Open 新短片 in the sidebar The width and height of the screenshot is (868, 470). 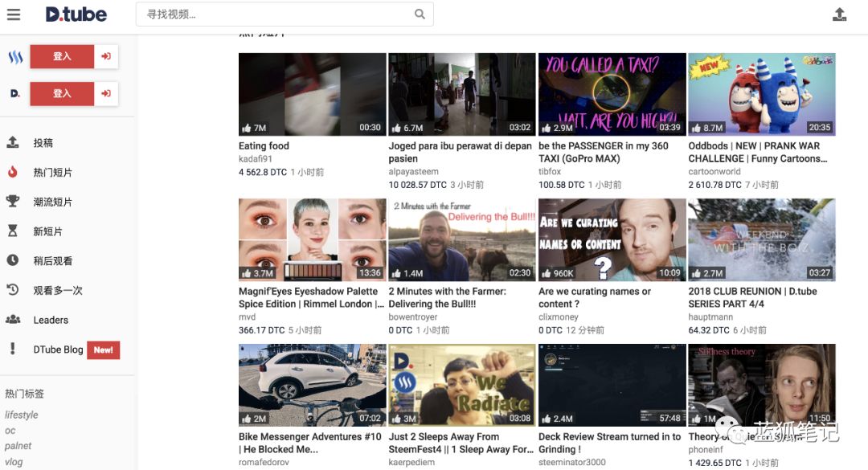coord(47,231)
